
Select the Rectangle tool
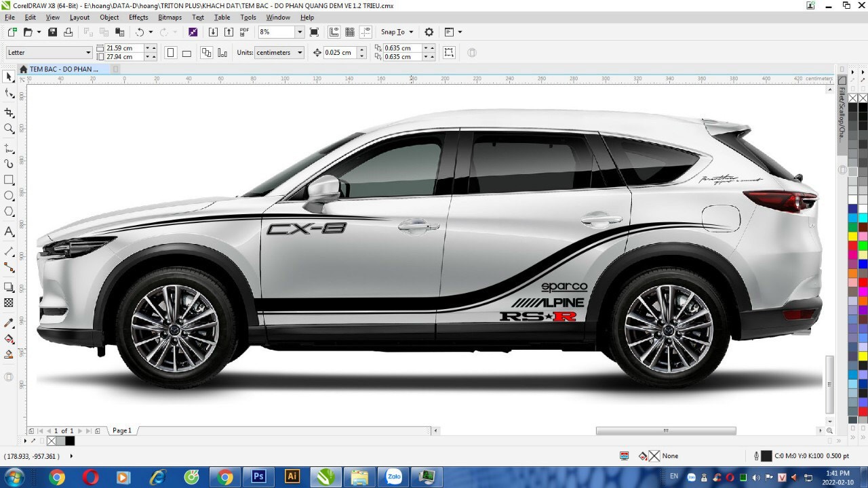(9, 180)
